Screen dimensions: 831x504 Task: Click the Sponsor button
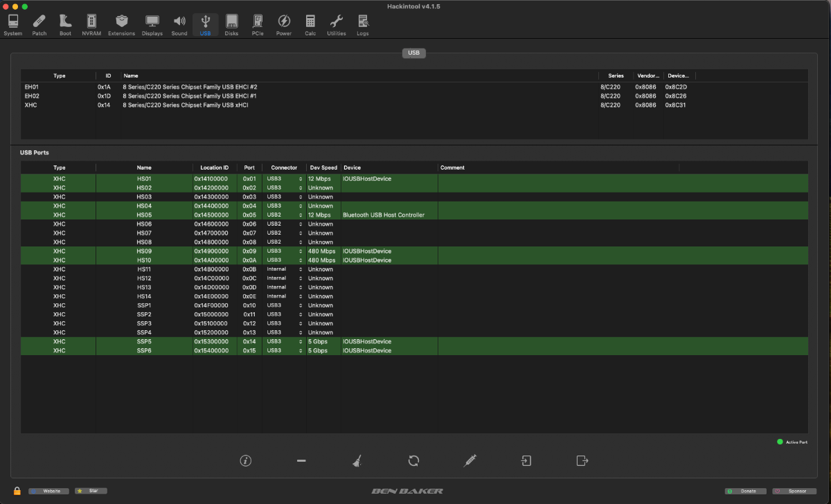pyautogui.click(x=794, y=491)
